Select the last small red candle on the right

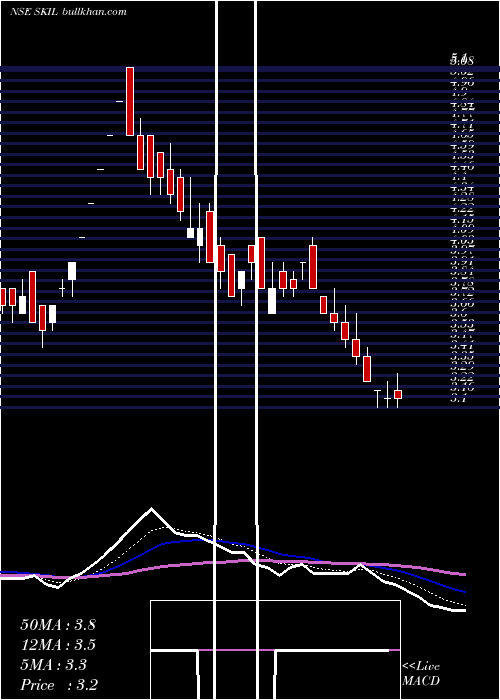398,394
